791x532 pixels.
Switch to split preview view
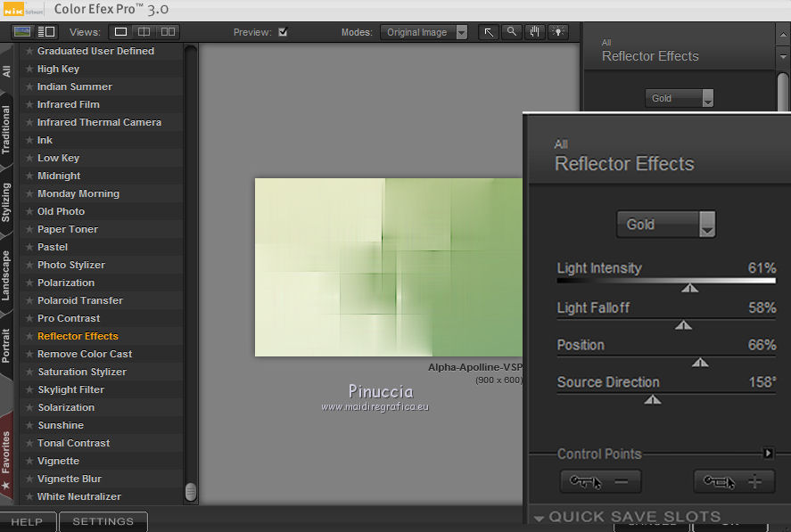coord(144,32)
